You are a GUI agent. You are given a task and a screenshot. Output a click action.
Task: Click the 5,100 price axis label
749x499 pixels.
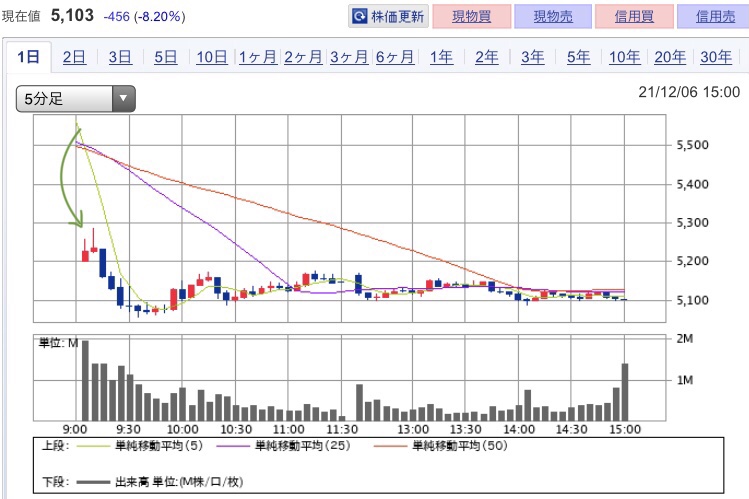[x=692, y=300]
